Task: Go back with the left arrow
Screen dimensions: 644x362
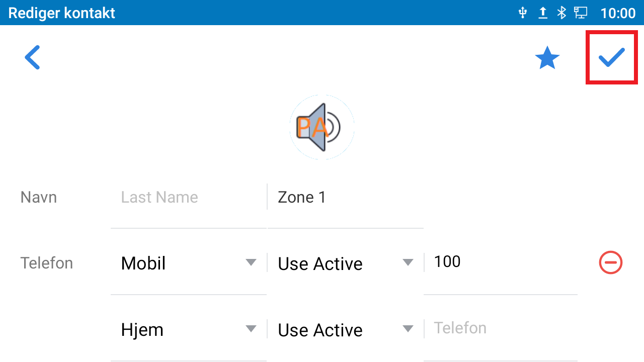Action: (32, 57)
